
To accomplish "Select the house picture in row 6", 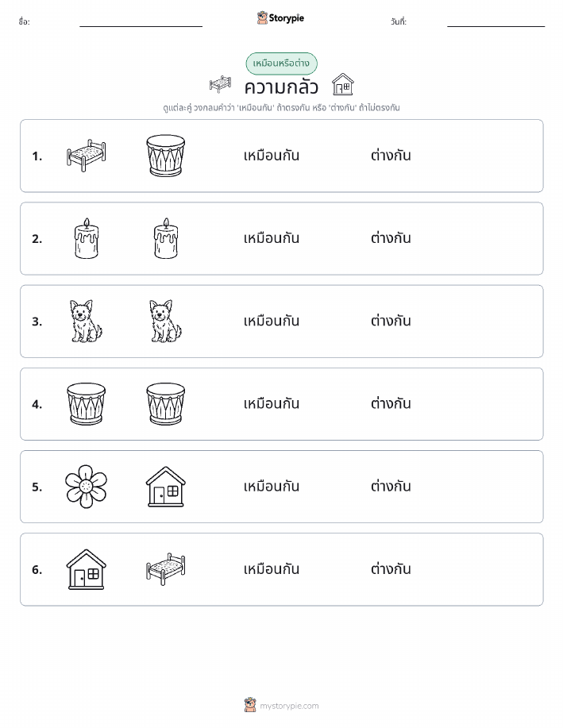I will (x=87, y=569).
